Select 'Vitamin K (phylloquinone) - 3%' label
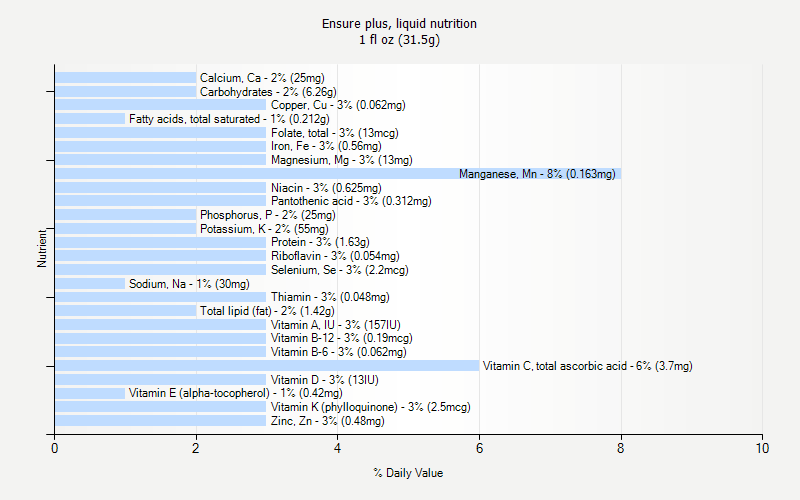The width and height of the screenshot is (800, 500). click(x=371, y=407)
